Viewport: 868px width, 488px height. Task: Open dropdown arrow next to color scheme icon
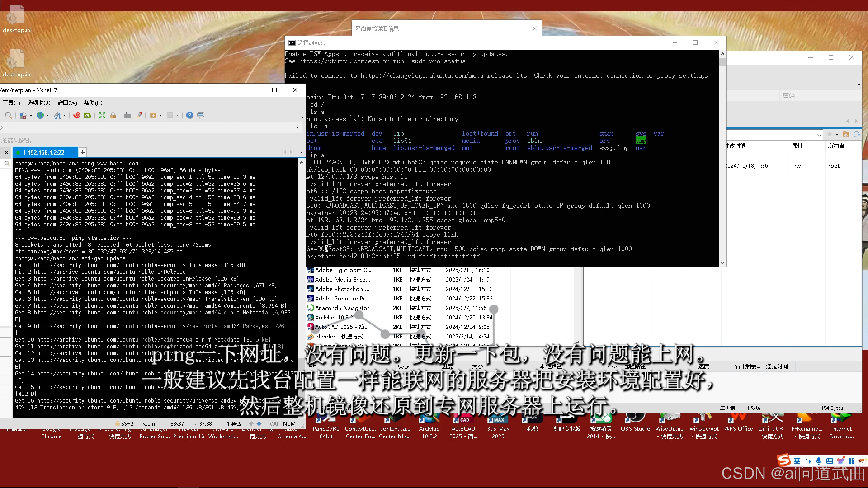pyautogui.click(x=31, y=116)
